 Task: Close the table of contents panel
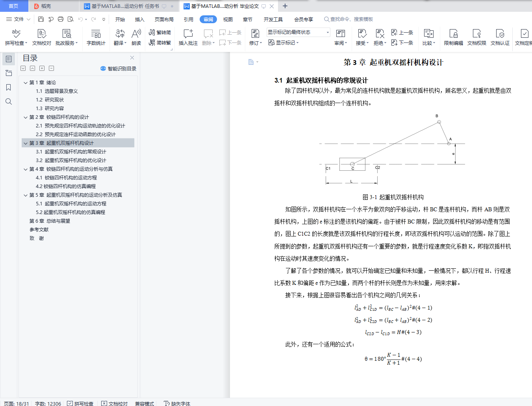tap(132, 58)
